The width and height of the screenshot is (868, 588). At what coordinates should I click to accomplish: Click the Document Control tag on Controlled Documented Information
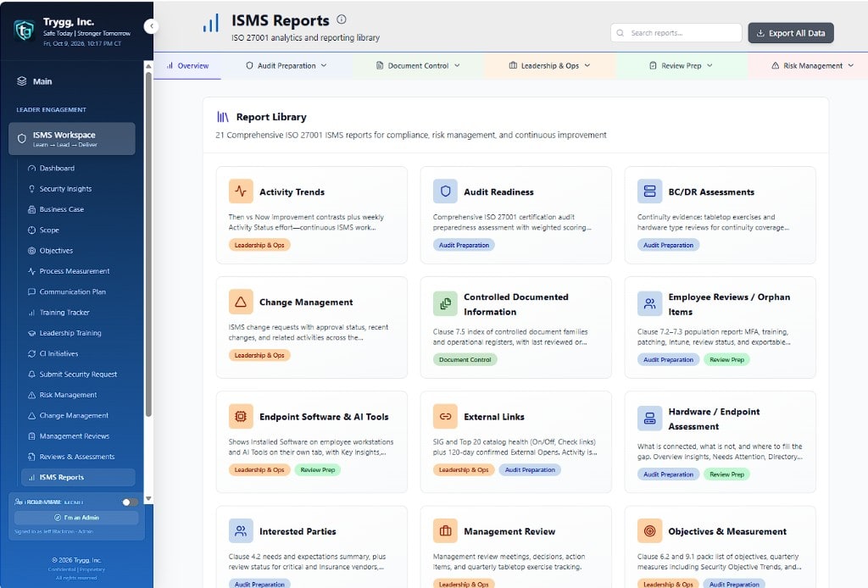pyautogui.click(x=465, y=359)
